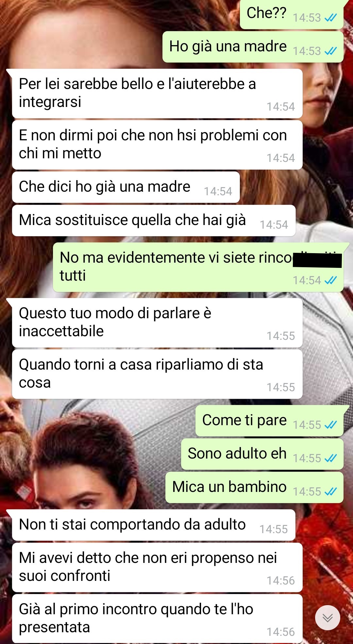
Task: Click the read-receipt ticks on 'Che??' message
Action: [x=330, y=18]
